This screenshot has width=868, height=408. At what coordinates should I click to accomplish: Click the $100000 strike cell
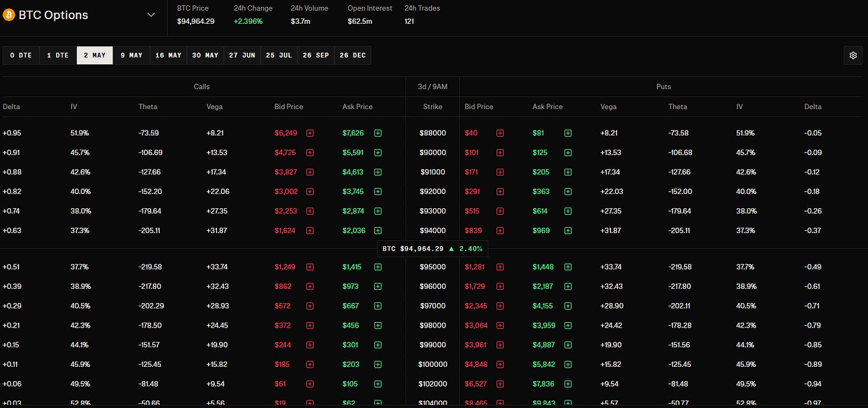pos(433,364)
